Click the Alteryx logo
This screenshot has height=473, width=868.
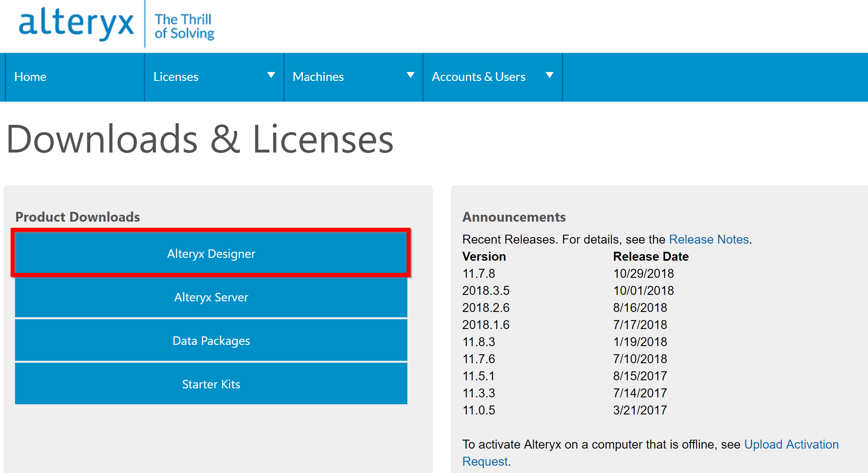(x=76, y=24)
